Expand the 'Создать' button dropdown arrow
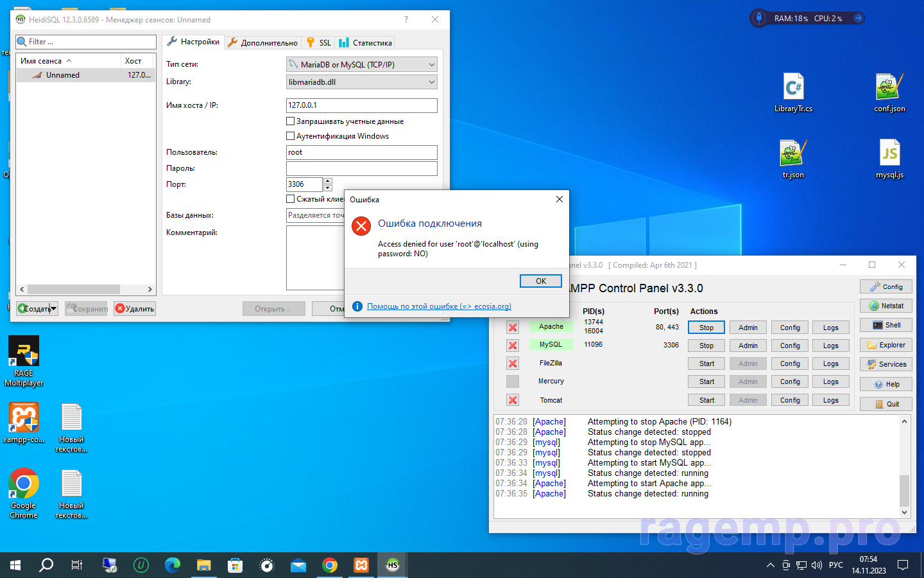Viewport: 924px width, 578px height. pyautogui.click(x=53, y=309)
